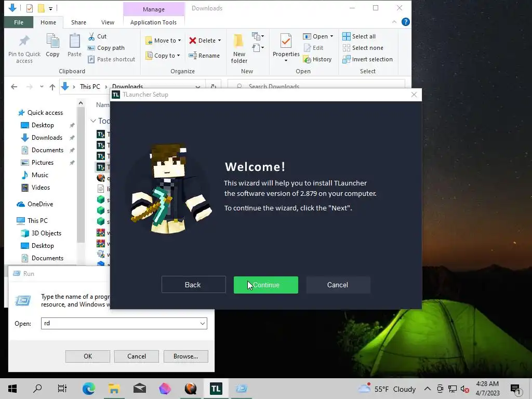Open the Mail app from taskbar

pyautogui.click(x=140, y=389)
